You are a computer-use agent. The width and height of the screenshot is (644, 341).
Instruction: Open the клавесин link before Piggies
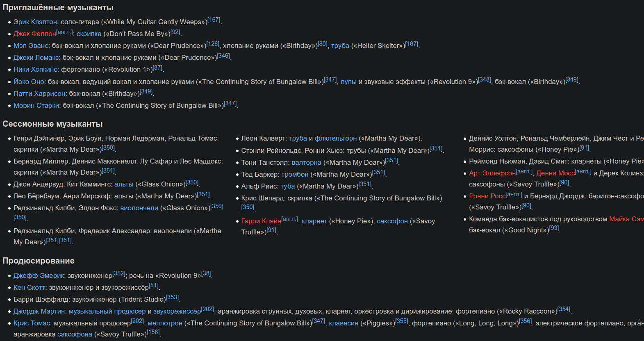click(344, 323)
